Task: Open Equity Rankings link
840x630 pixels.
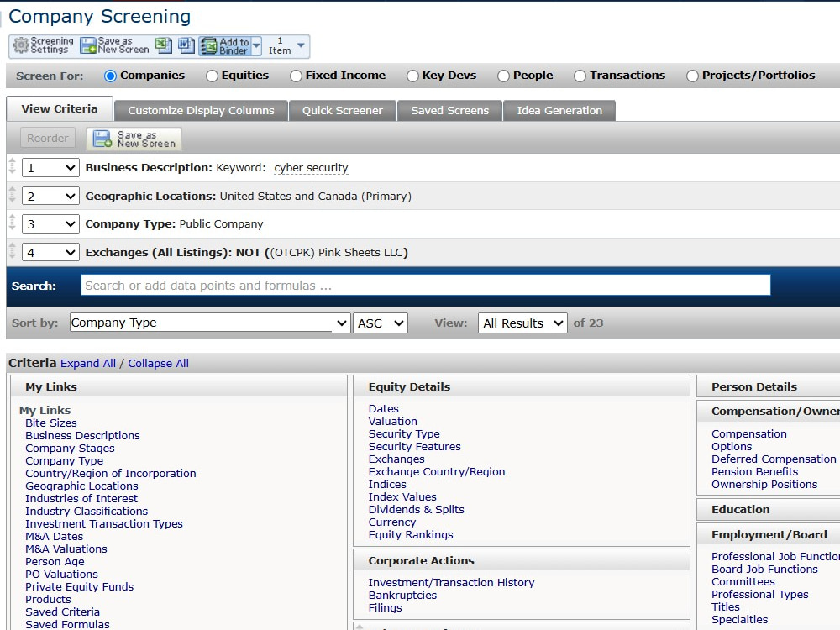Action: coord(411,534)
